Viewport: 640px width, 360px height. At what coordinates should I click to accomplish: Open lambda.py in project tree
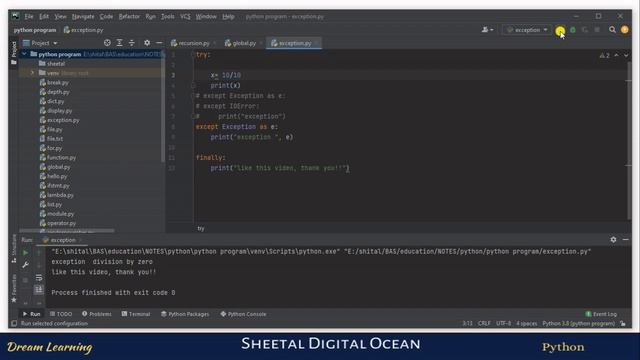57,195
